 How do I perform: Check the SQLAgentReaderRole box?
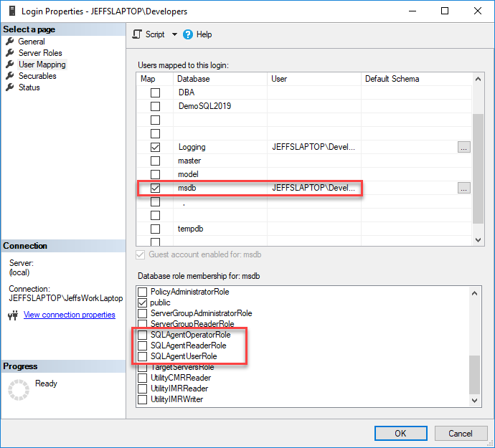[x=142, y=345]
